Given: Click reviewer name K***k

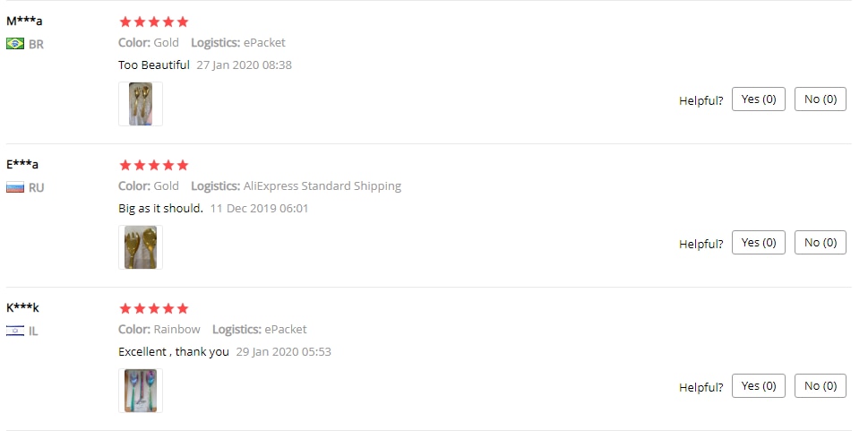Looking at the screenshot, I should [x=22, y=308].
